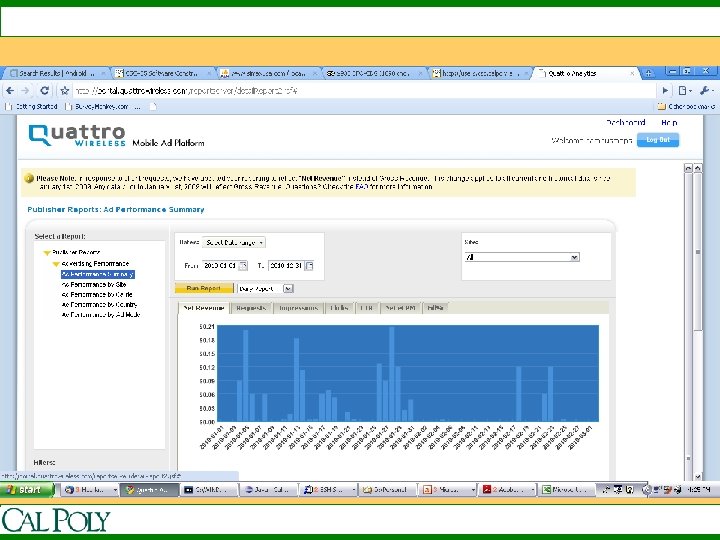Viewport: 720px width, 540px height.
Task: Collapse the Advertising Performance tree node
Action: click(56, 264)
